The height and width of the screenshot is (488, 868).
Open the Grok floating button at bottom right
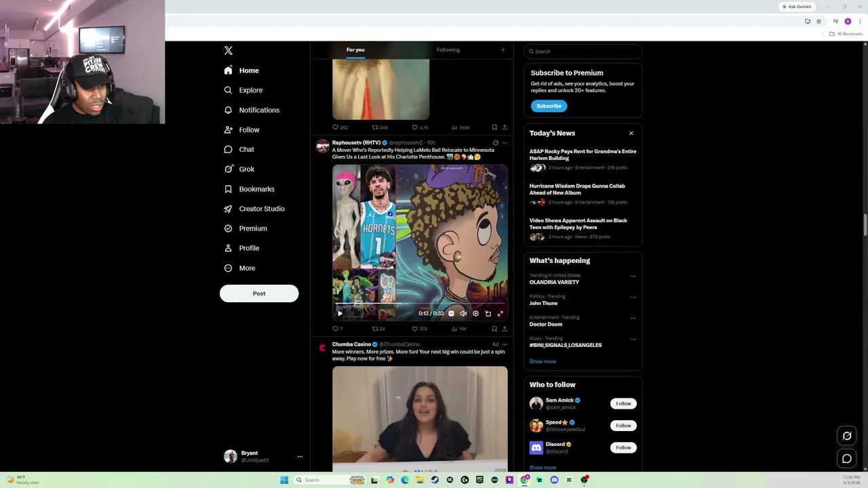pyautogui.click(x=847, y=436)
